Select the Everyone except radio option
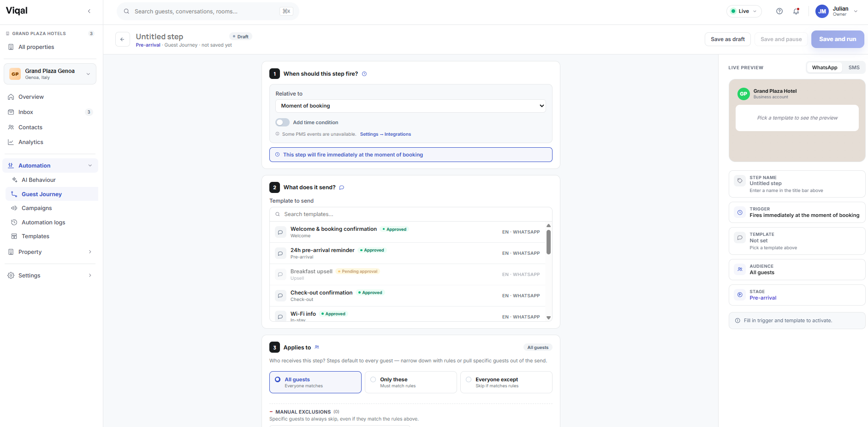 506,382
